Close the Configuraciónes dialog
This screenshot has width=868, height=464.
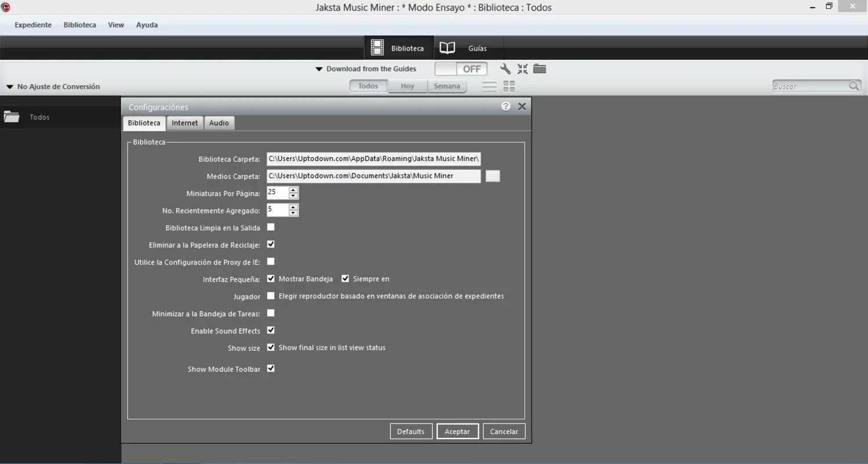coord(522,107)
